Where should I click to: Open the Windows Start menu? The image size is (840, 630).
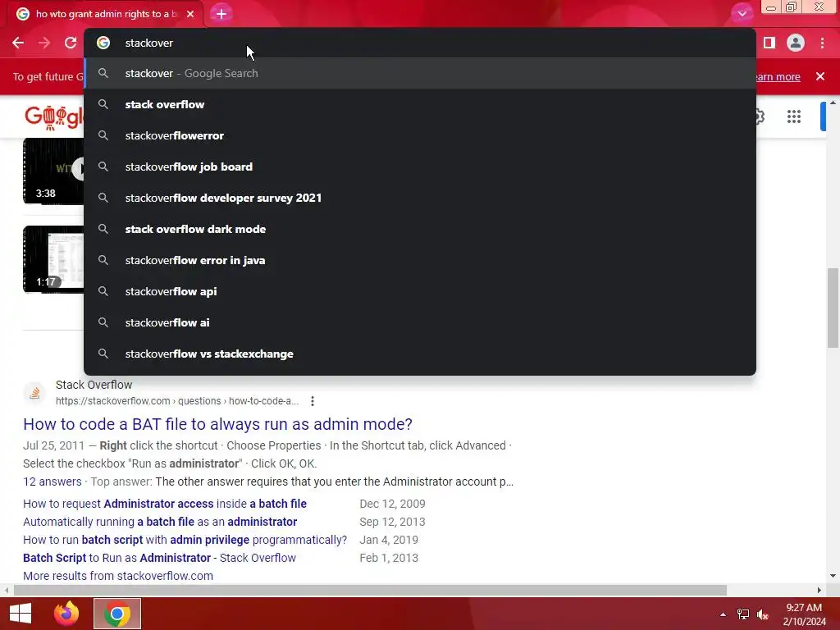tap(21, 614)
